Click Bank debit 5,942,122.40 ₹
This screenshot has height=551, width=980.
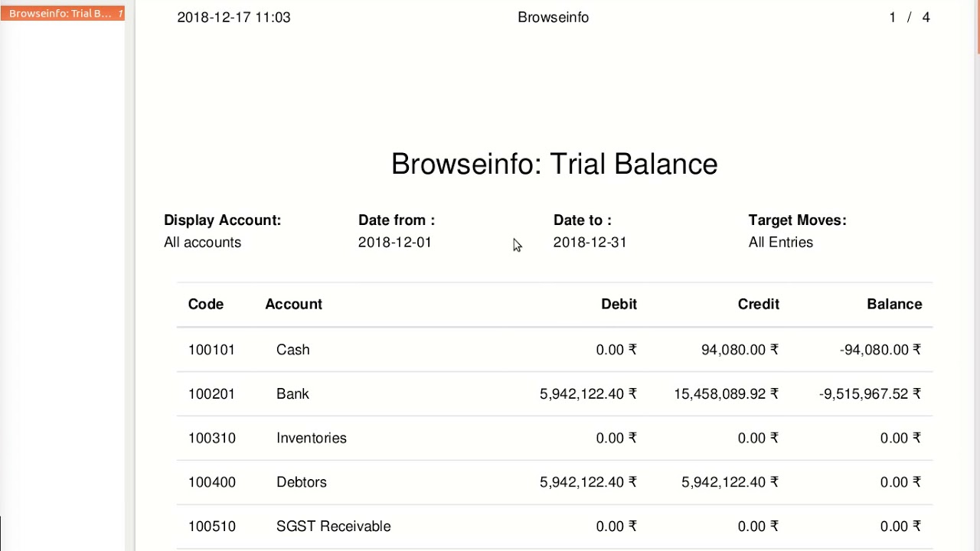[588, 394]
